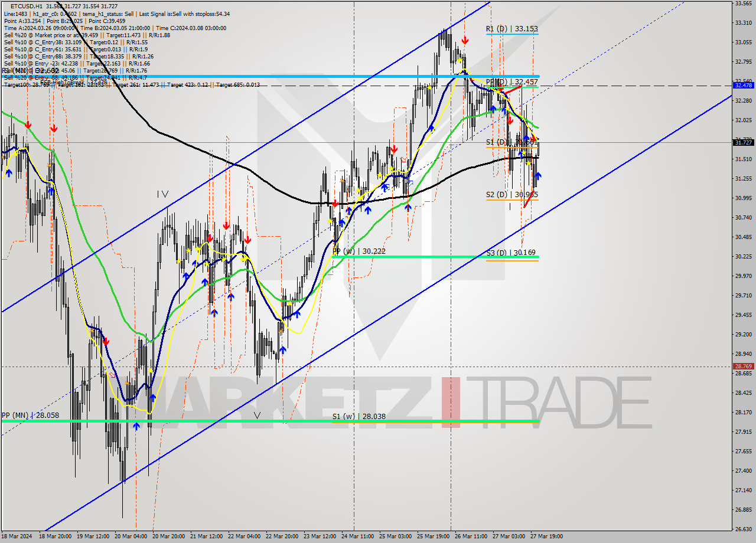The height and width of the screenshot is (543, 756).
Task: Click the 'Sell %10 @ C_Entry88: 38.379' line
Action: pyautogui.click(x=43, y=56)
